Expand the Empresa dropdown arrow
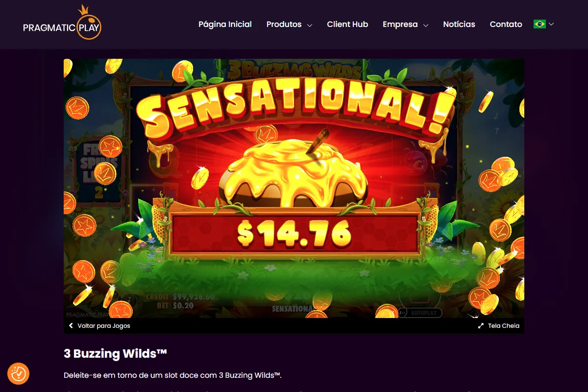Viewport: 588px width, 392px height. click(x=426, y=25)
